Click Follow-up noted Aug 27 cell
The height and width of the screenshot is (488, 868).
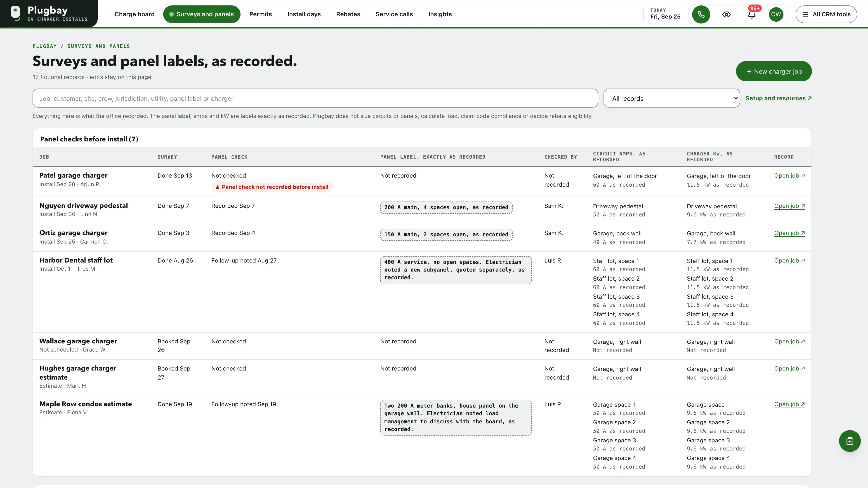click(244, 261)
